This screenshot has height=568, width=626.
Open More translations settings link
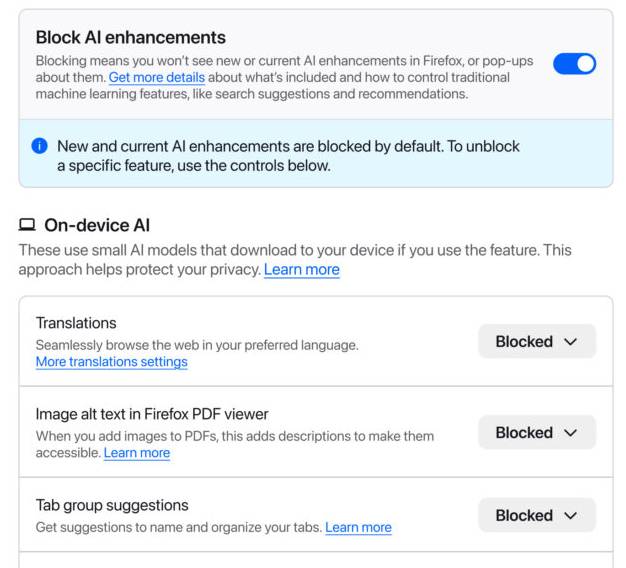[x=111, y=362]
